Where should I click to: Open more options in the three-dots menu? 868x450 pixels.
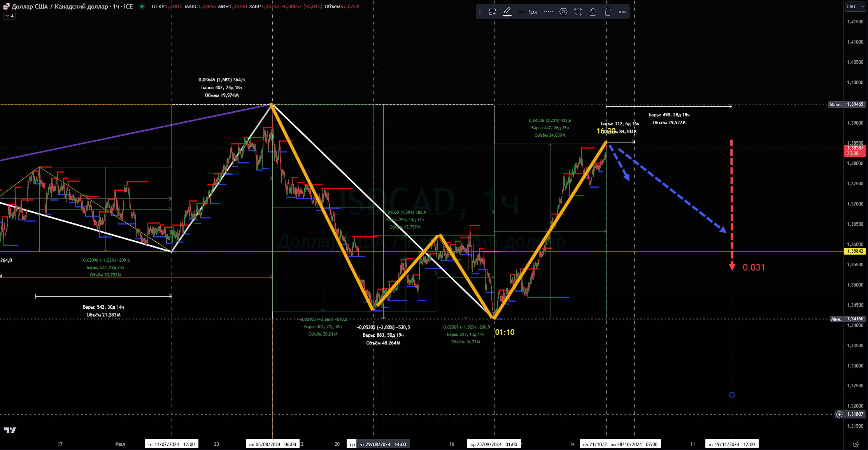click(x=623, y=12)
